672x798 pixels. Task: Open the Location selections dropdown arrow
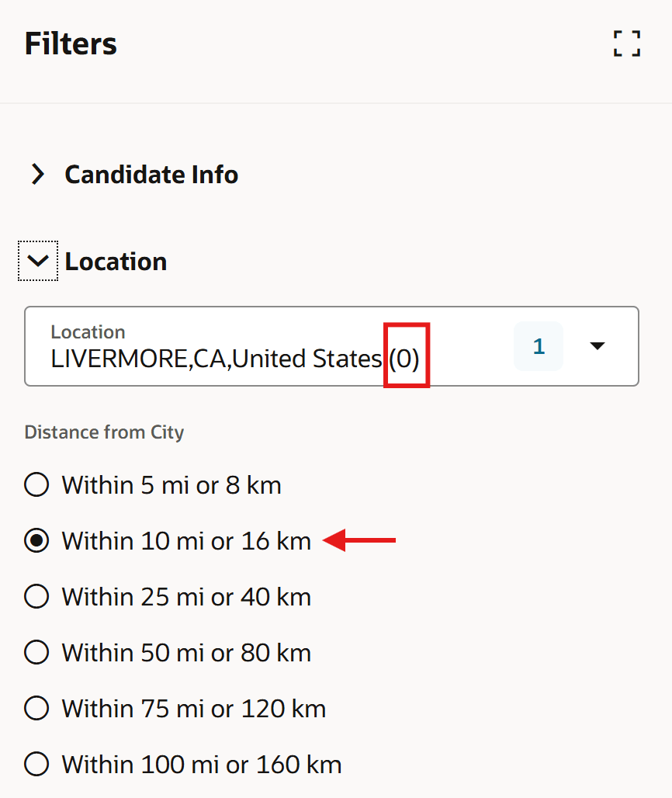(x=597, y=346)
